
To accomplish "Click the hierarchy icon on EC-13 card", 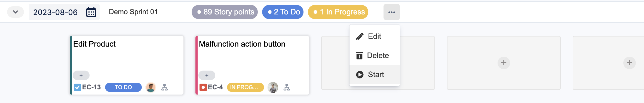I will click(x=164, y=87).
